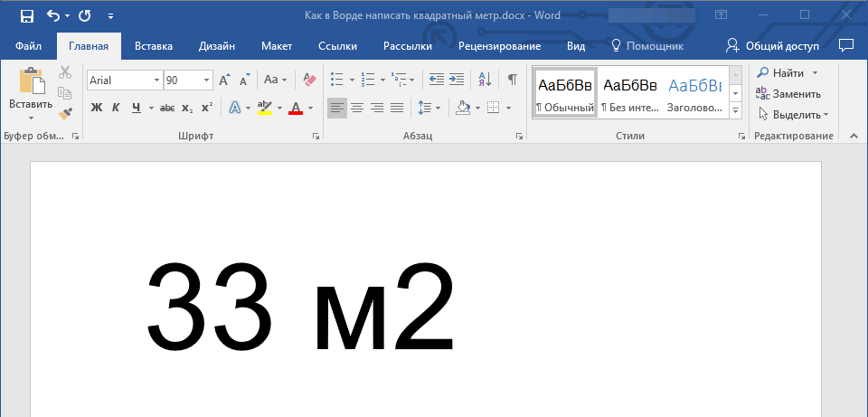Open the Файл menu
868x417 pixels.
pos(28,46)
